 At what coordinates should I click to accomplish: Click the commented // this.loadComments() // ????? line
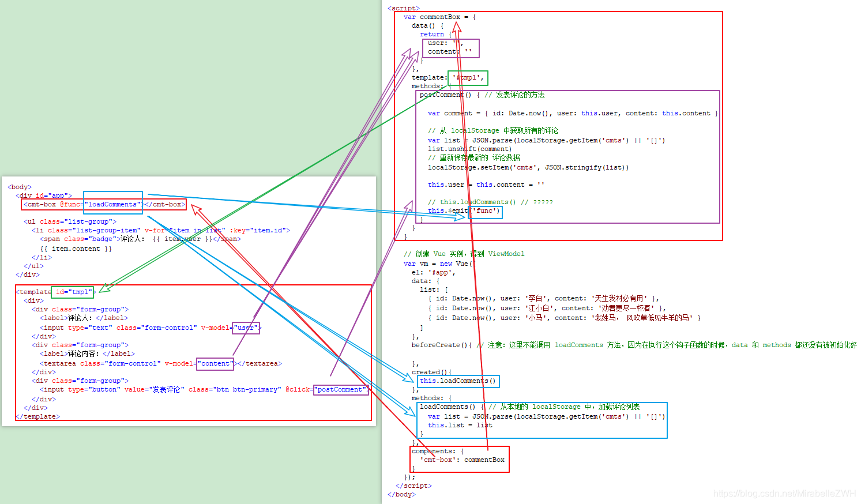click(490, 202)
